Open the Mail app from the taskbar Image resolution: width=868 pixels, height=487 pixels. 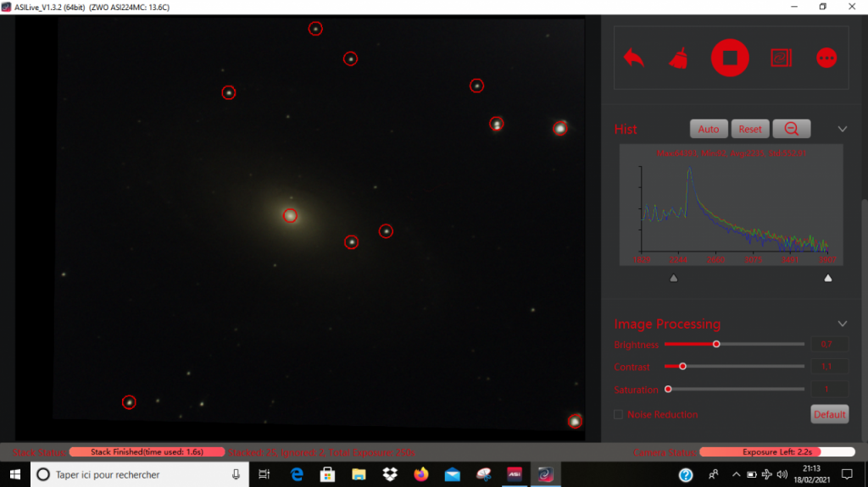[x=453, y=474]
